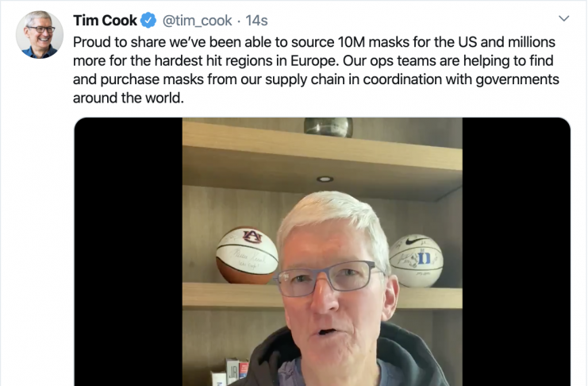The image size is (588, 386).
Task: Click the word "Europe" in the tweet
Action: tap(313, 61)
